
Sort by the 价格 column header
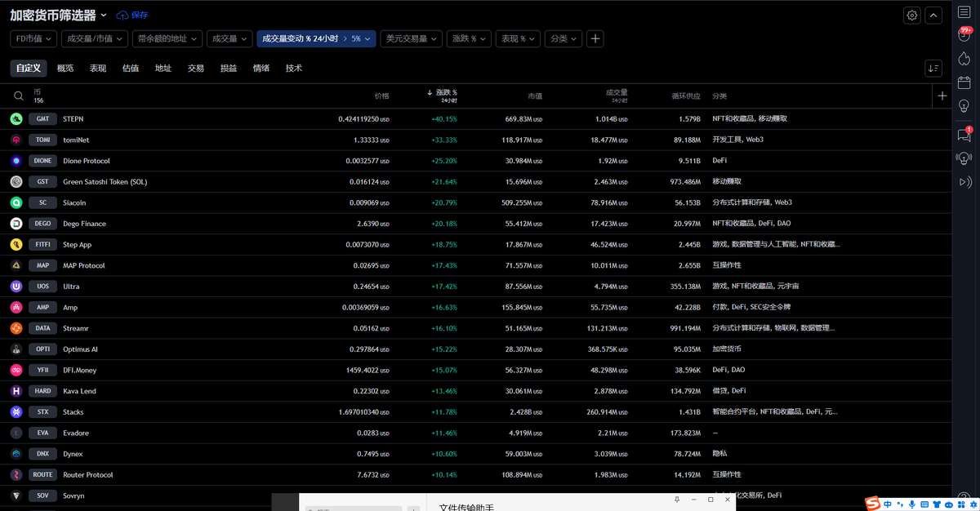(381, 96)
